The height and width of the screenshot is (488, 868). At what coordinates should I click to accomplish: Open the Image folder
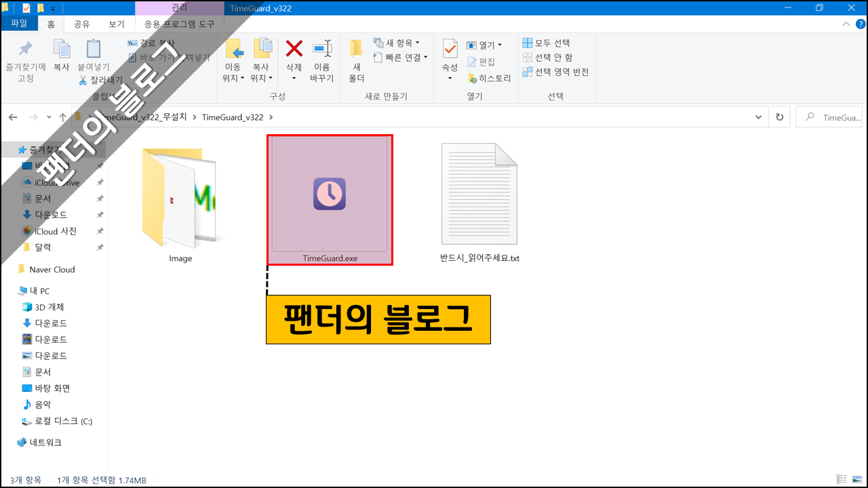[x=180, y=205]
